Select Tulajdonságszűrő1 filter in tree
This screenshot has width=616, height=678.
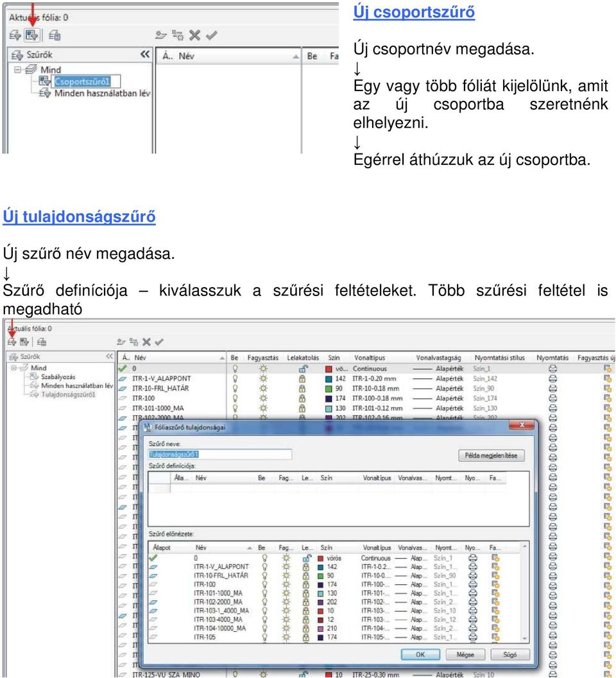tap(68, 394)
